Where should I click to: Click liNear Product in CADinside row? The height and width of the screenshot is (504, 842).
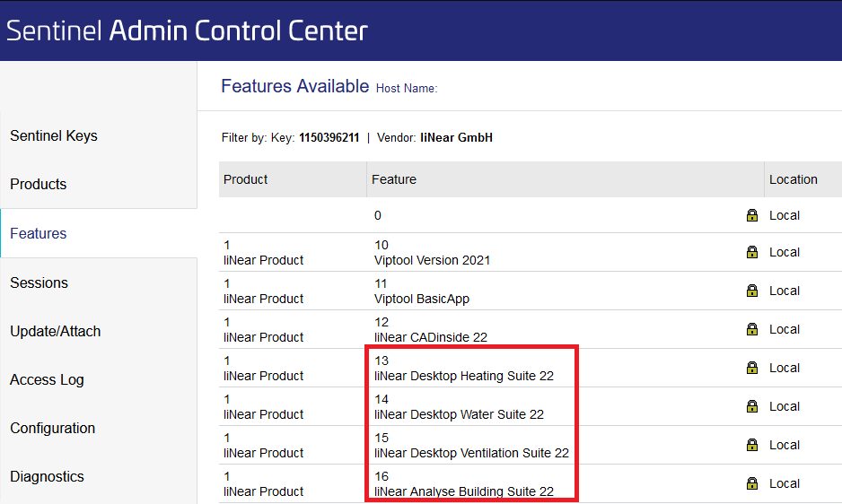click(263, 337)
